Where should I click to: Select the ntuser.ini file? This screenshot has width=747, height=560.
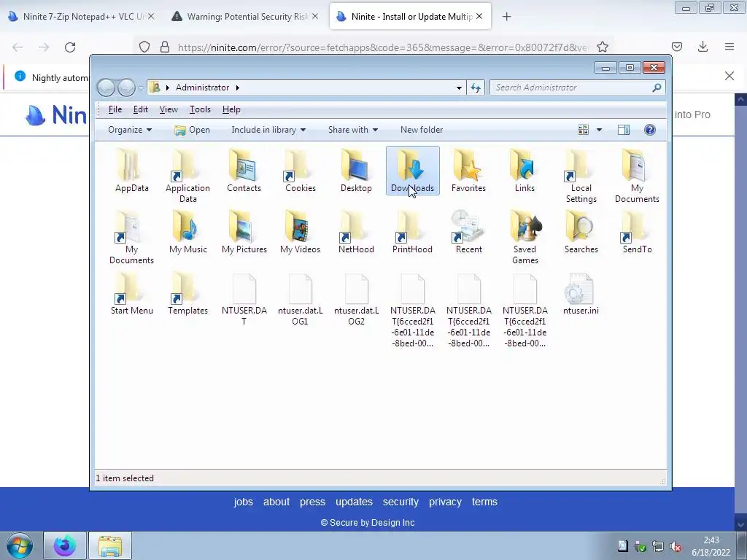pyautogui.click(x=581, y=293)
